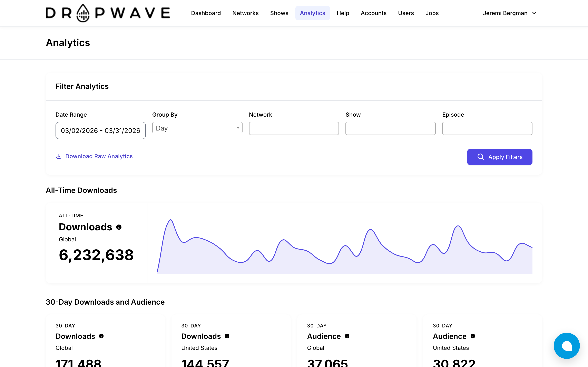Screen dimensions: 588x367
Task: Click the info icon on 30-Day Downloads Global card
Action: (101, 336)
